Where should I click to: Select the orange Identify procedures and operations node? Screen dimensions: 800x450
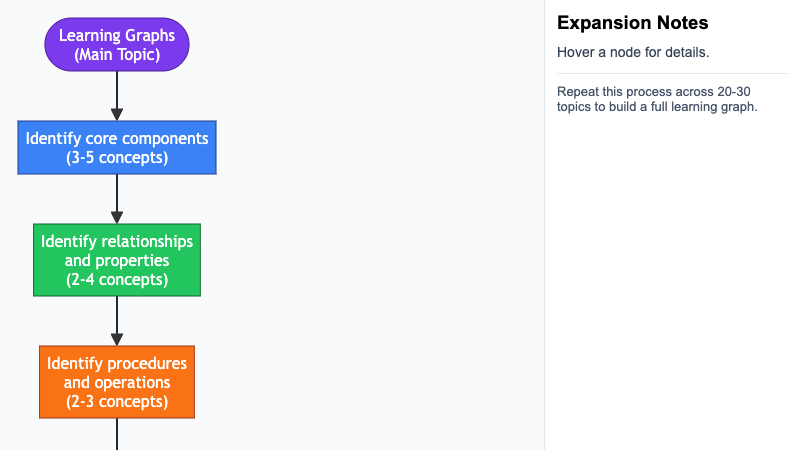(x=117, y=382)
